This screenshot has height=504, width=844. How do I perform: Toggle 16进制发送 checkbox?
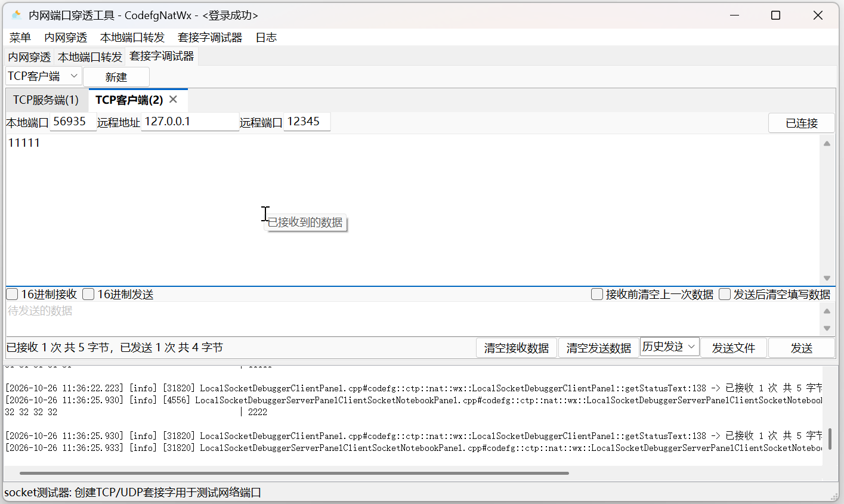point(88,294)
